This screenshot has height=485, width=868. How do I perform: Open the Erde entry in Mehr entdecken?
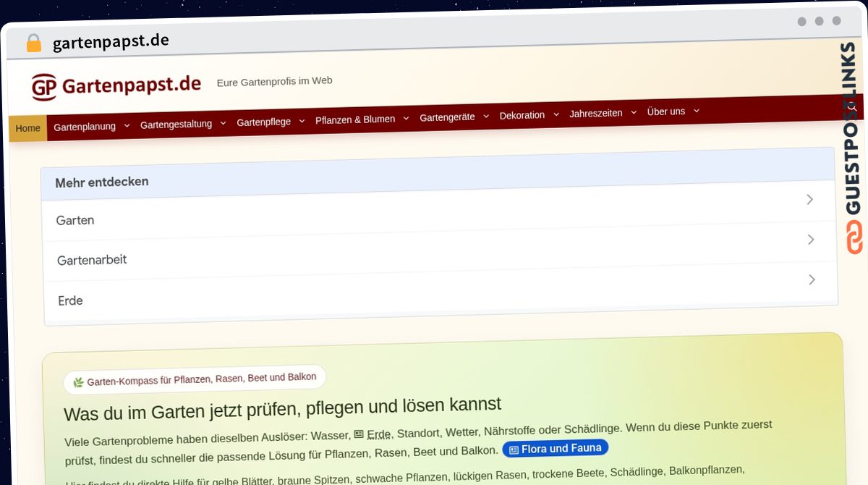(441, 290)
